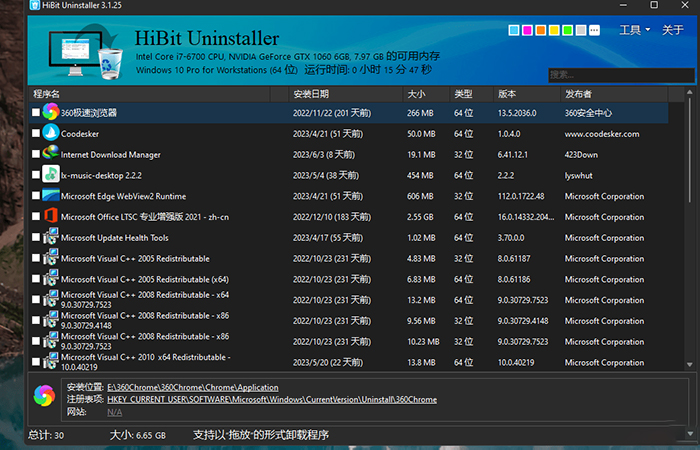
Task: Sort list by 版本 column header
Action: 527,94
